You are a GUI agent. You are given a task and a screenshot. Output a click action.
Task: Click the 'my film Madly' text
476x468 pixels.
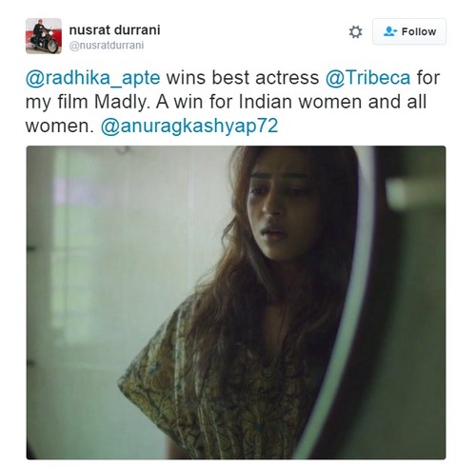tap(88, 103)
